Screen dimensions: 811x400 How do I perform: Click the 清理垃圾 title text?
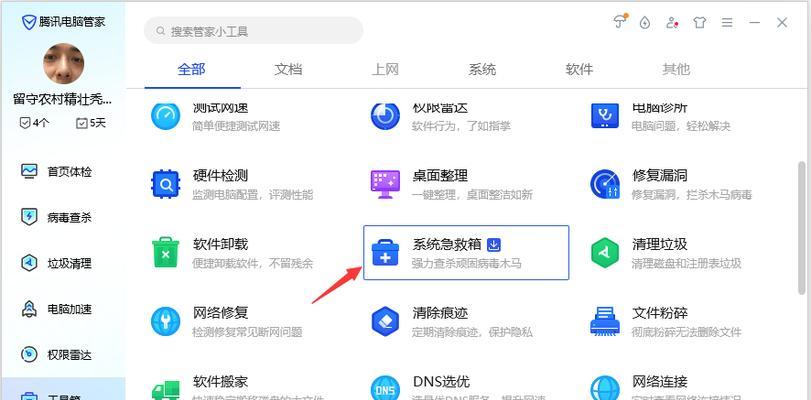click(659, 244)
